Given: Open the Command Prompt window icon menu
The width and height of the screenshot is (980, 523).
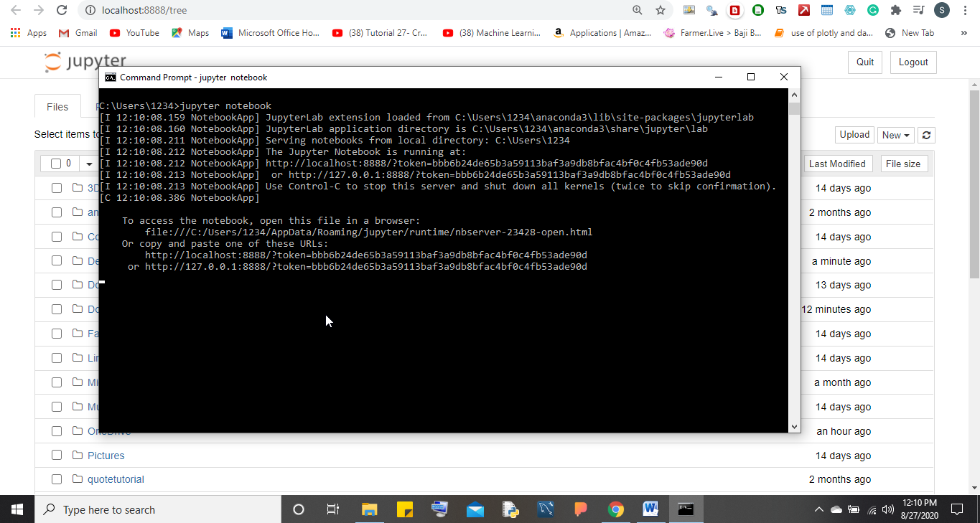Looking at the screenshot, I should (110, 77).
